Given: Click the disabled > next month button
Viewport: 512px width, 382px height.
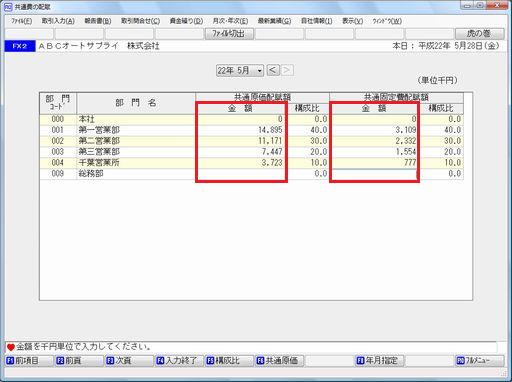Looking at the screenshot, I should 287,70.
